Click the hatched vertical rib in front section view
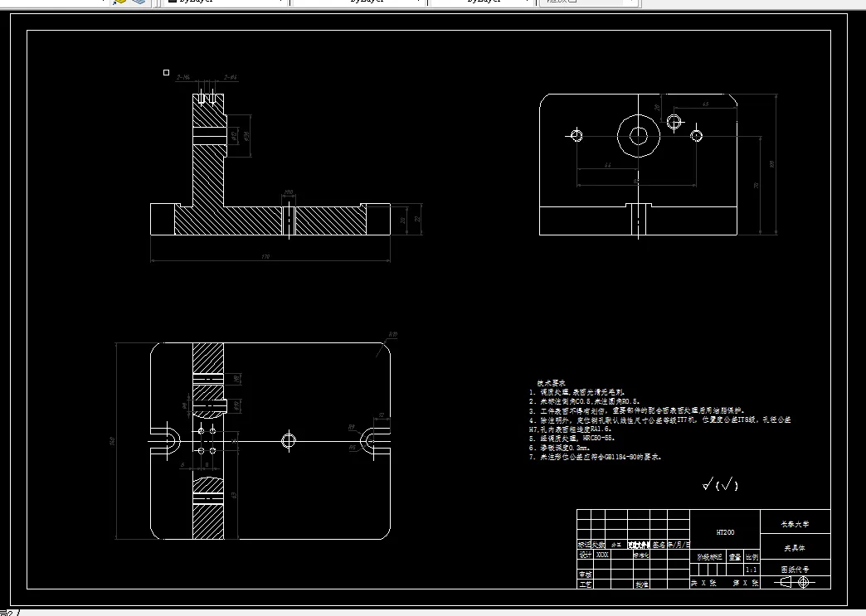The image size is (866, 616). pyautogui.click(x=208, y=177)
